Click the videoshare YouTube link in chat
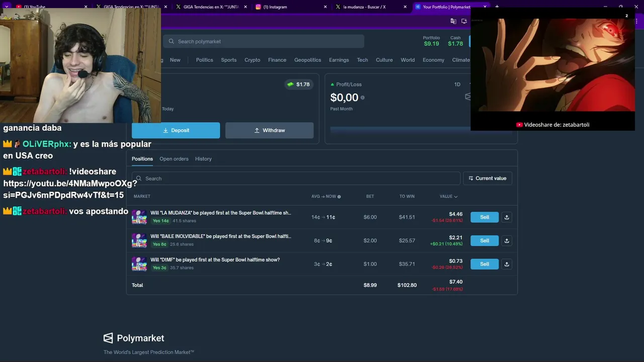Image resolution: width=644 pixels, height=362 pixels. 70,189
